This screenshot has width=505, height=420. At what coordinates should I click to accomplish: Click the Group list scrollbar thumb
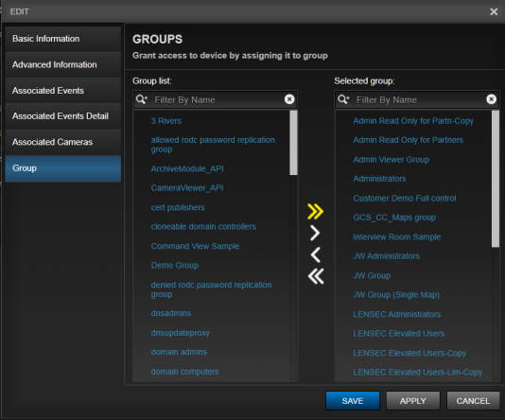coord(293,143)
